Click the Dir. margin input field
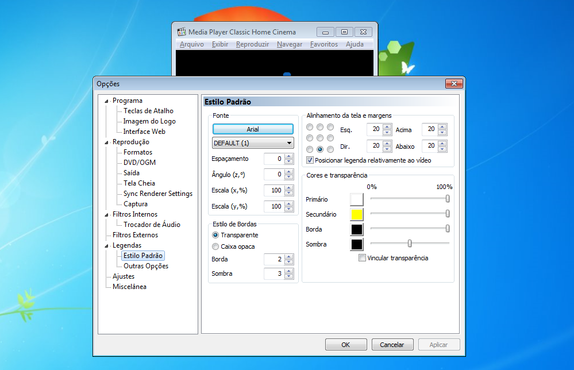This screenshot has height=370, width=574. tap(375, 146)
